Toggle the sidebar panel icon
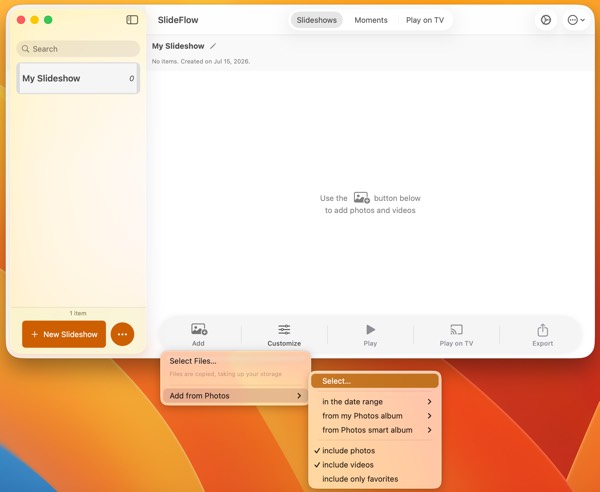Image resolution: width=600 pixels, height=492 pixels. coord(132,20)
